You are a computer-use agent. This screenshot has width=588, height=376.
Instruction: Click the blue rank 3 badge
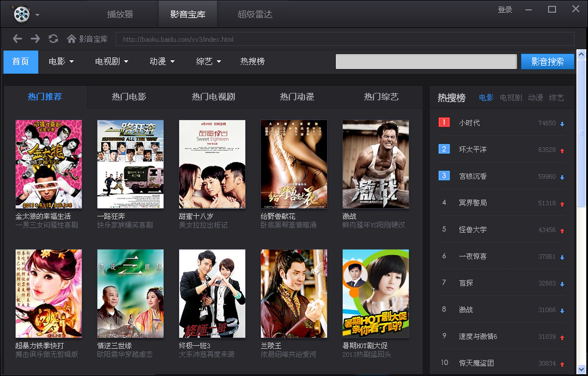[444, 176]
